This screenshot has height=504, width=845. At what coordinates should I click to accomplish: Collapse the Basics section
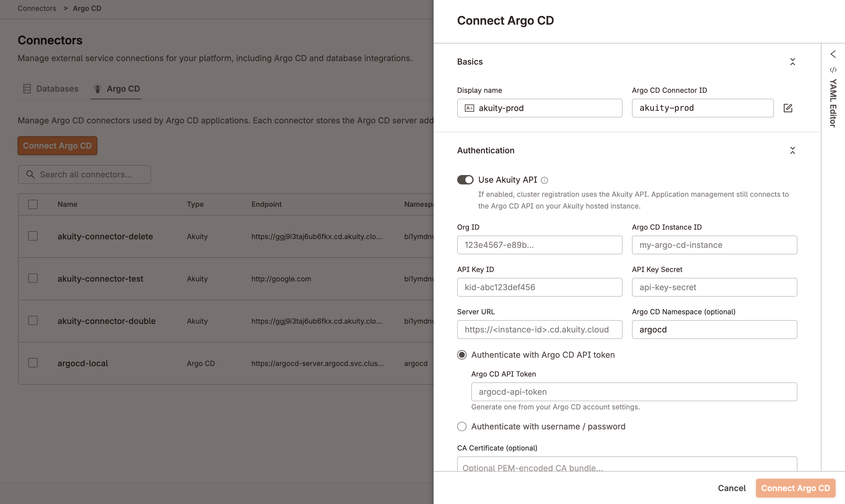click(x=793, y=62)
